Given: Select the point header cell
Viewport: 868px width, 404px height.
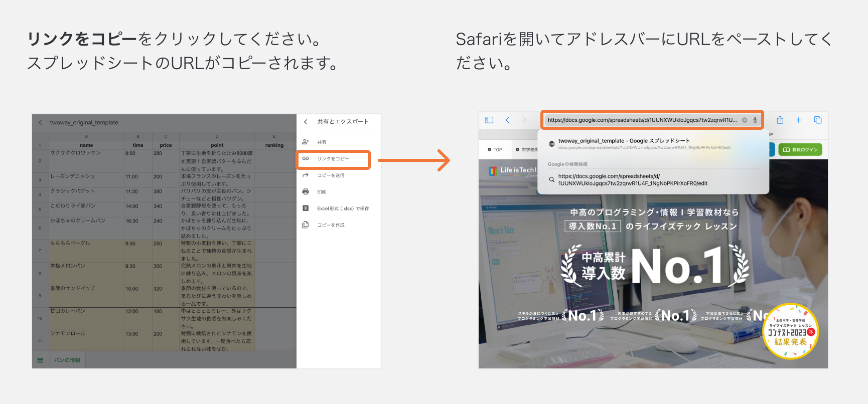Looking at the screenshot, I should tap(217, 145).
